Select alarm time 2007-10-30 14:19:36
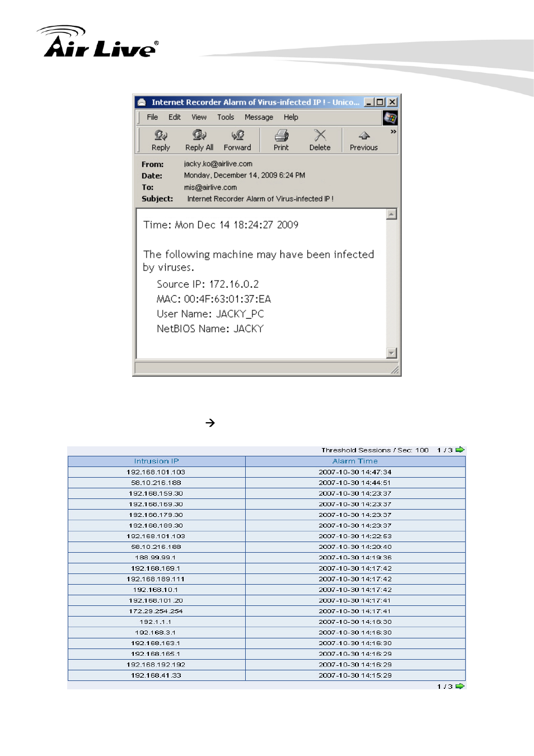Image resolution: width=534 pixels, height=756 pixels. 355,558
